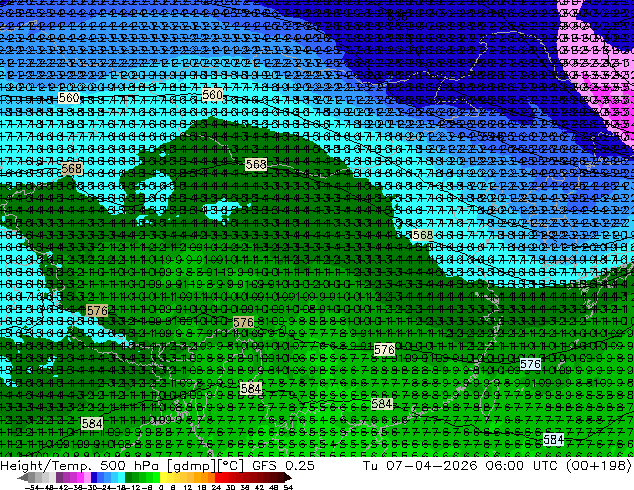Select the dark blue swatch in the legend
The image size is (634, 490).
[x=94, y=477]
